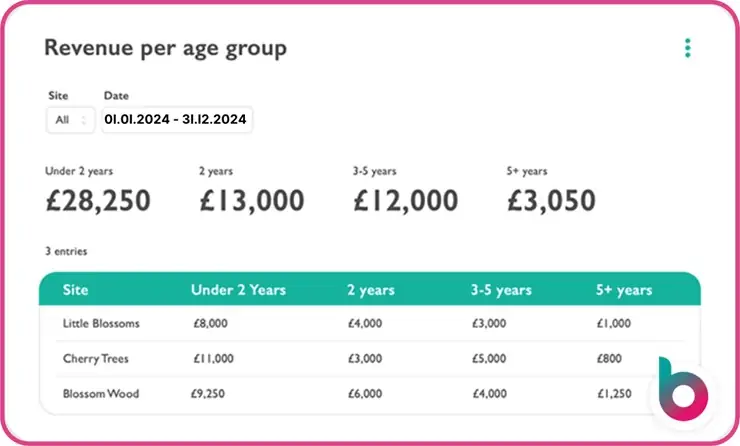Viewport: 740px width, 446px height.
Task: Click the £13,000 2 years total
Action: pyautogui.click(x=252, y=200)
